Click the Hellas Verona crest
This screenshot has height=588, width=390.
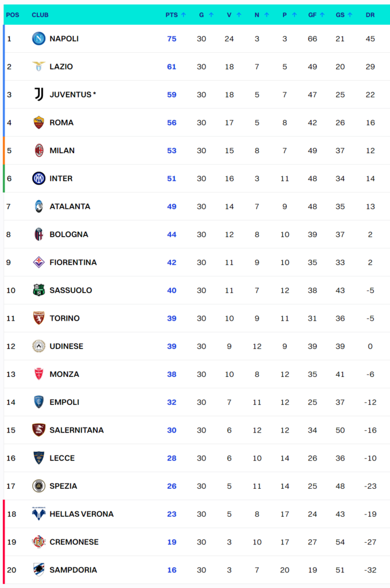(x=38, y=514)
